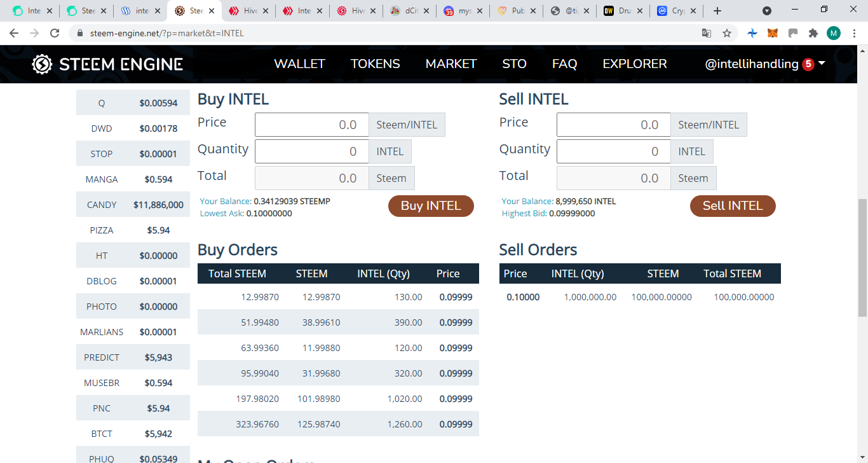Open the WALLET menu

(299, 64)
